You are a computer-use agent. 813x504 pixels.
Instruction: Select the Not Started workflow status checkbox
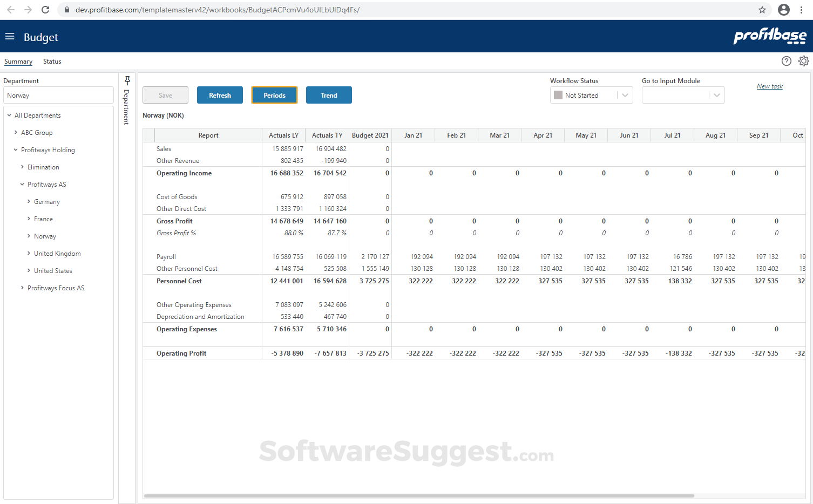click(559, 95)
